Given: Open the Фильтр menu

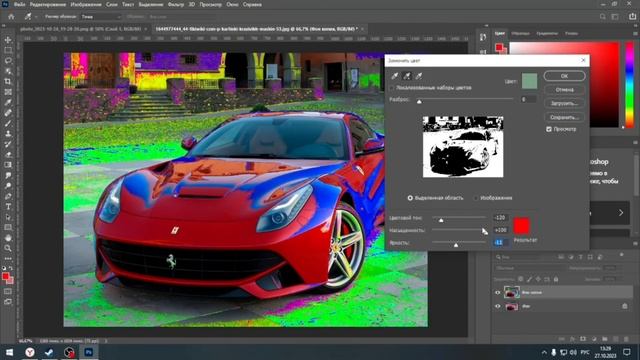Looking at the screenshot, I should tap(176, 4).
